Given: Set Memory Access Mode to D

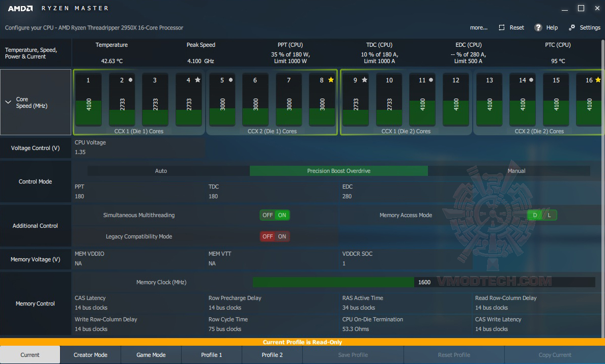Looking at the screenshot, I should click(x=535, y=215).
